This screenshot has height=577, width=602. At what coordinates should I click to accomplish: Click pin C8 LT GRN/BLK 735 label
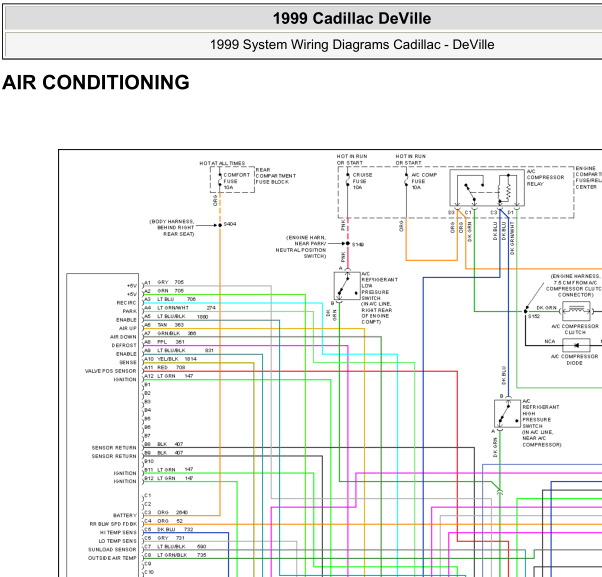(175, 555)
